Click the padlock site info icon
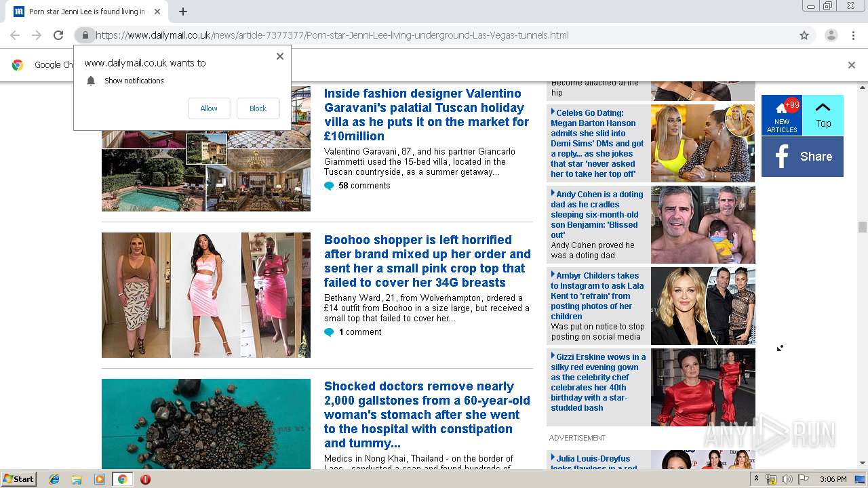The image size is (868, 488). (85, 35)
